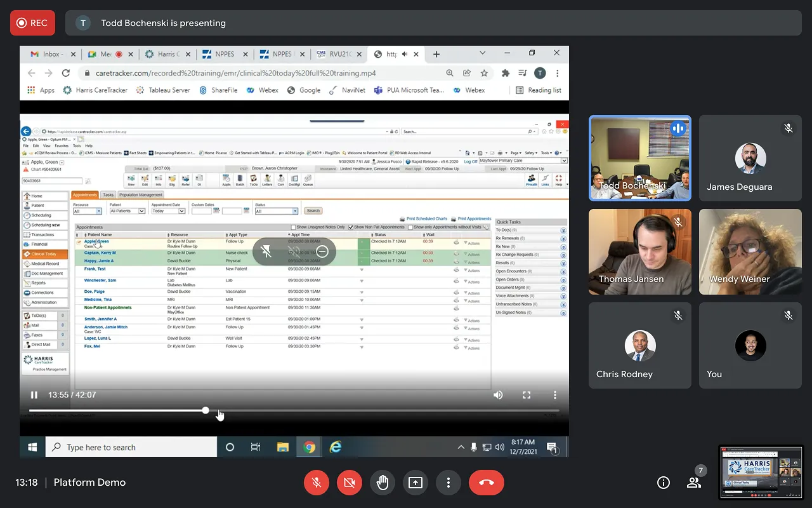Screen dimensions: 812x508
Task: Uncheck Show Non Pat Appointments
Action: click(351, 227)
